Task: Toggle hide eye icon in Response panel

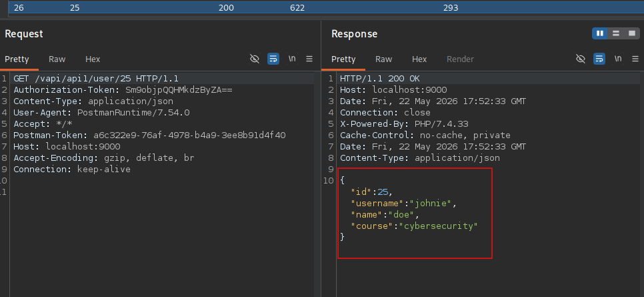Action: point(581,59)
